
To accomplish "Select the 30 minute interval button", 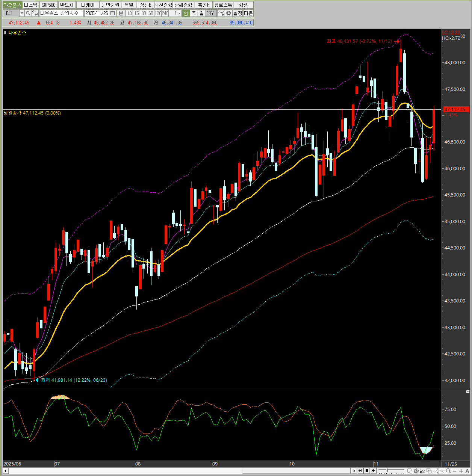I will (x=144, y=13).
